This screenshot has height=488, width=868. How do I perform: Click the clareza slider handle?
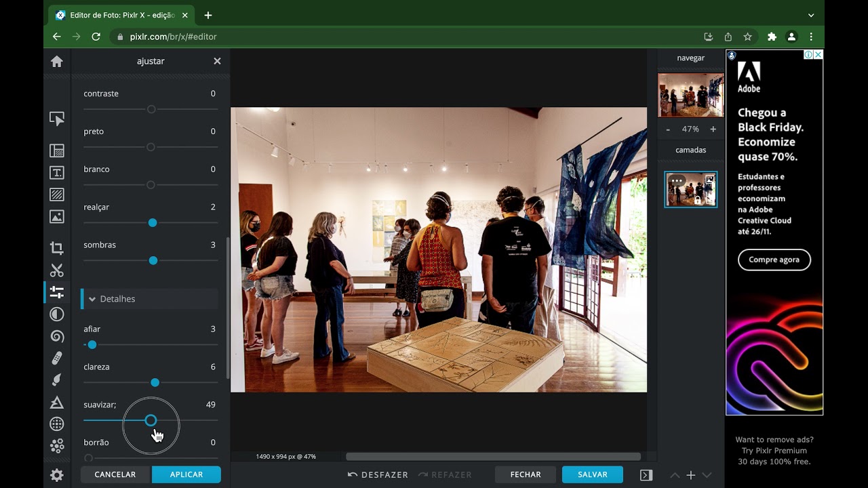[x=155, y=383]
